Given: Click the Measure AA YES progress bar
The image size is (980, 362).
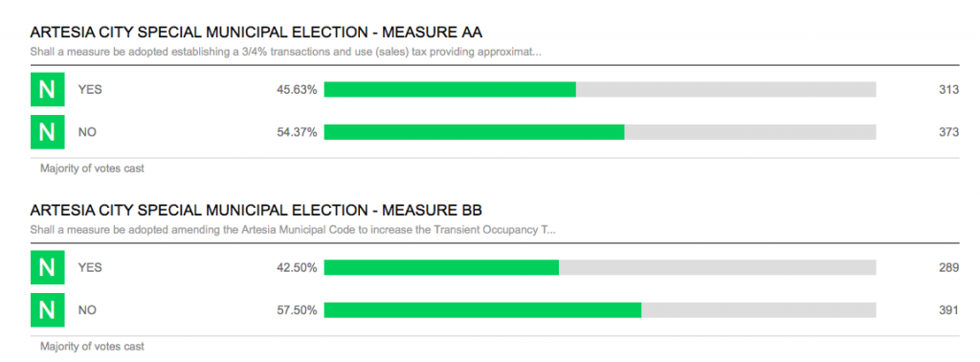Looking at the screenshot, I should 600,89.
